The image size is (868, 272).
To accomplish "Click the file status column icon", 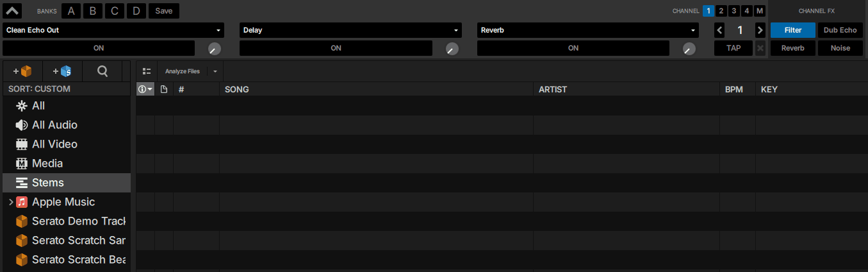I will 164,89.
